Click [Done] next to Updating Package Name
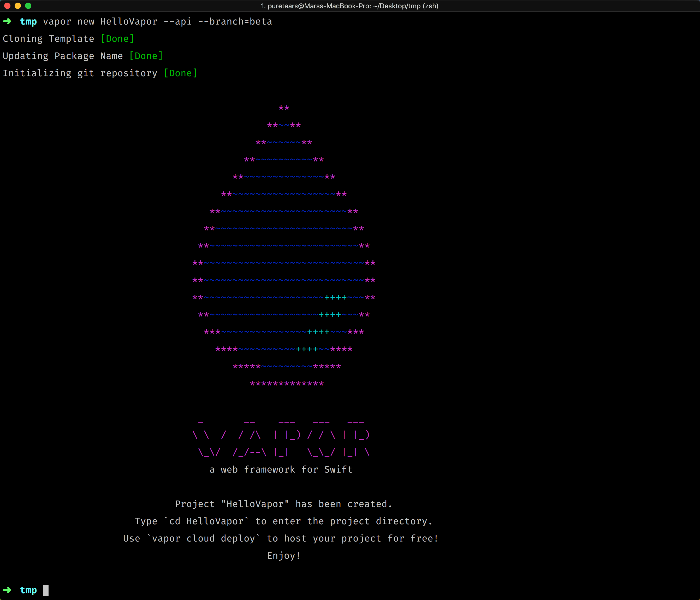Image resolution: width=700 pixels, height=600 pixels. click(146, 56)
